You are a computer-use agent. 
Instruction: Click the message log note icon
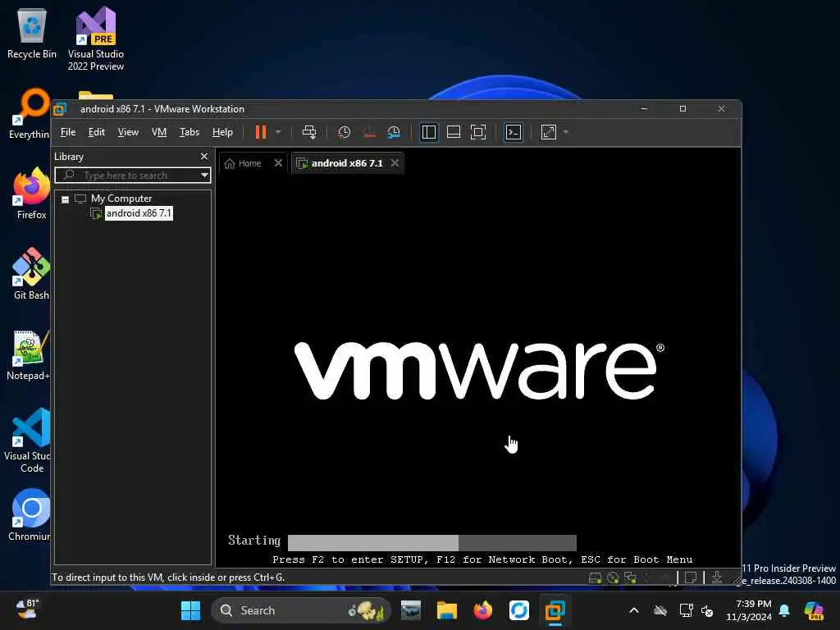coord(691,578)
